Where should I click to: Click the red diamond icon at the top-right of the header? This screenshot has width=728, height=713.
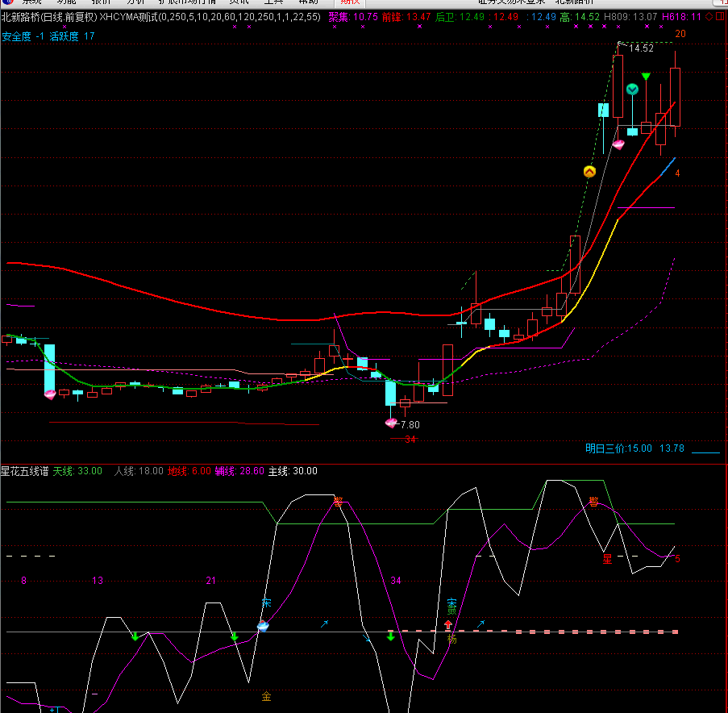pos(709,17)
